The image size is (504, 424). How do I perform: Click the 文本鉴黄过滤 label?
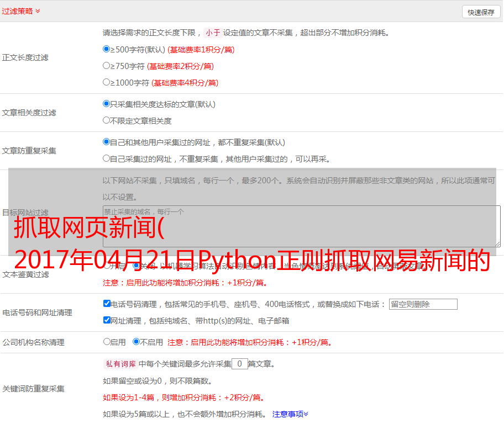tap(26, 274)
